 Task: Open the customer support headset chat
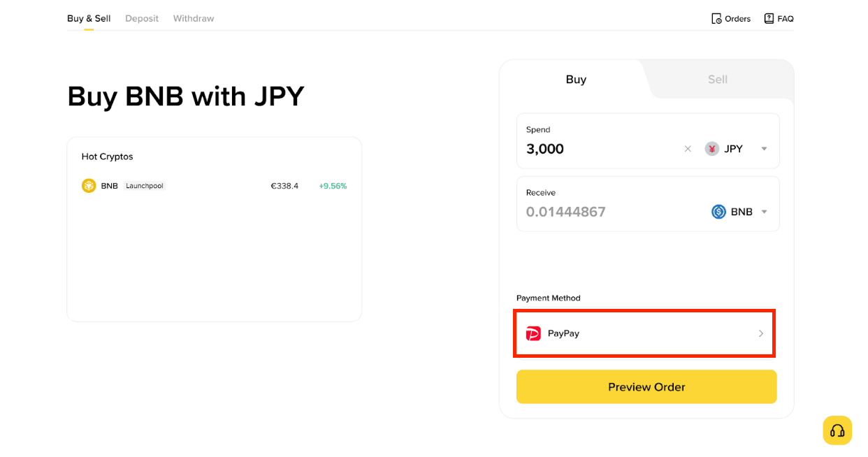837,430
